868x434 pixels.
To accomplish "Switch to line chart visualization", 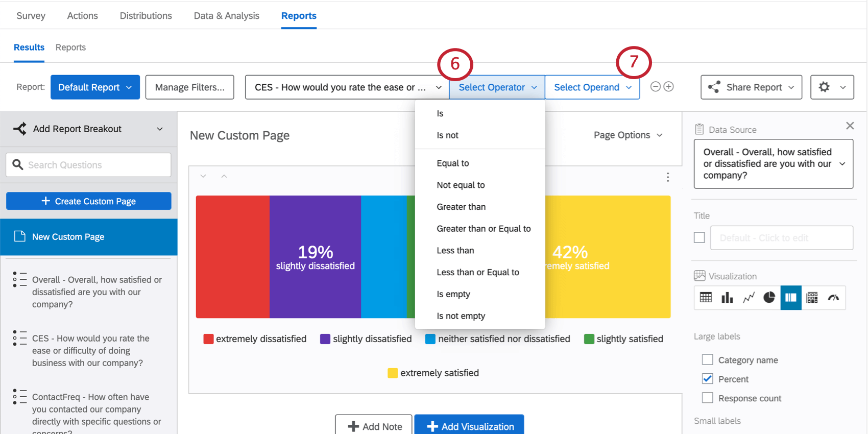I will 749,298.
